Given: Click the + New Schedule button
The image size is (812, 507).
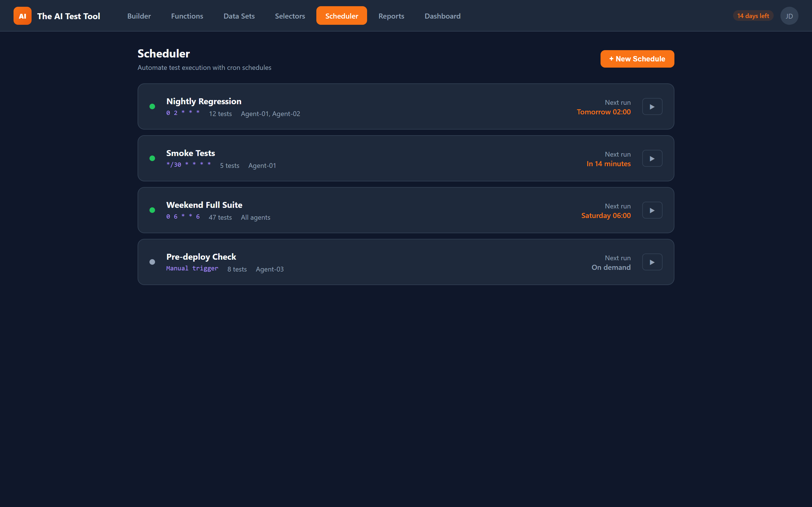Looking at the screenshot, I should pos(637,59).
